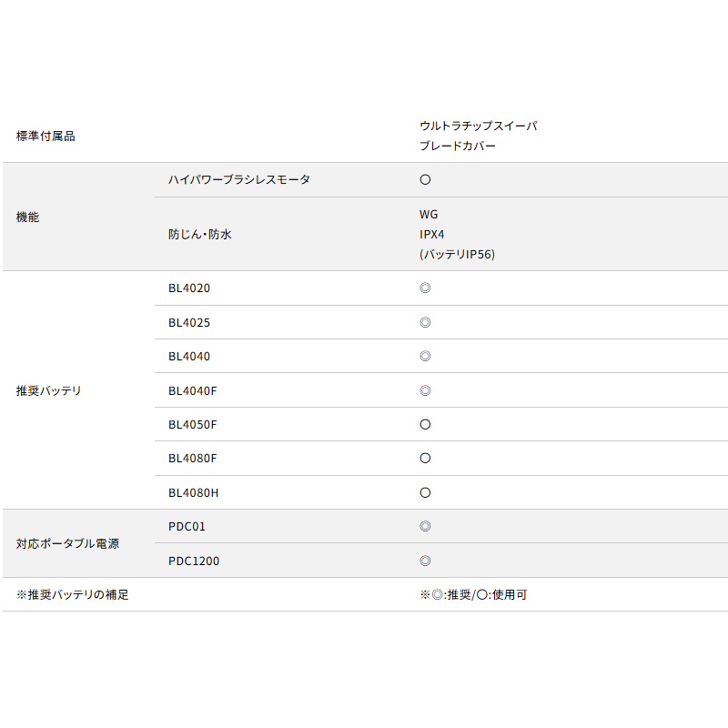Select the 防じん・防水 feature label
The height and width of the screenshot is (728, 728).
pyautogui.click(x=200, y=235)
